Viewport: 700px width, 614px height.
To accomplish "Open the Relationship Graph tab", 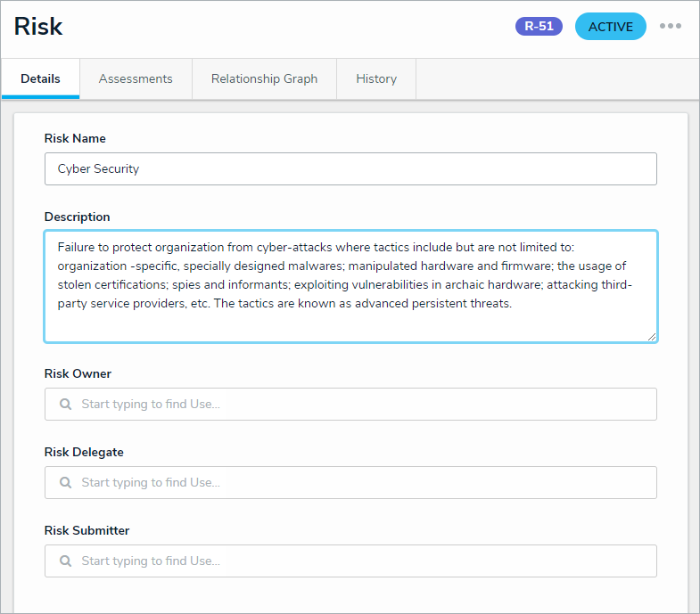I will [x=264, y=78].
